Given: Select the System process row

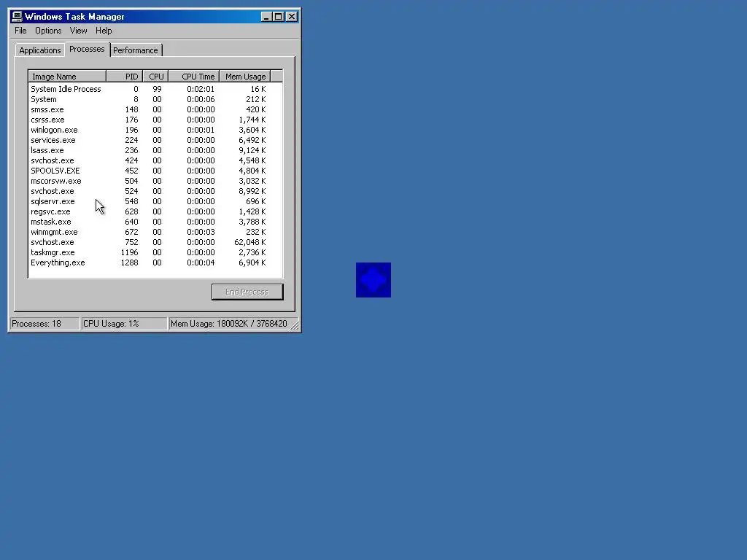Looking at the screenshot, I should (155, 99).
